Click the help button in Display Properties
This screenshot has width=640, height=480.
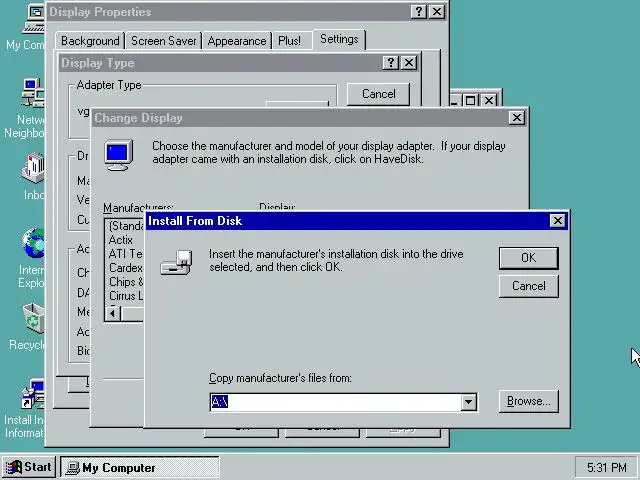click(x=419, y=11)
